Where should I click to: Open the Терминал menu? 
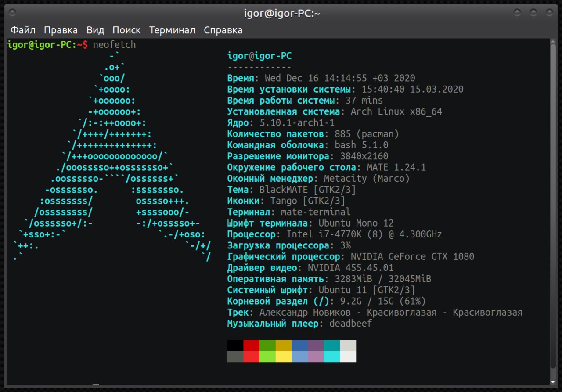pos(172,30)
